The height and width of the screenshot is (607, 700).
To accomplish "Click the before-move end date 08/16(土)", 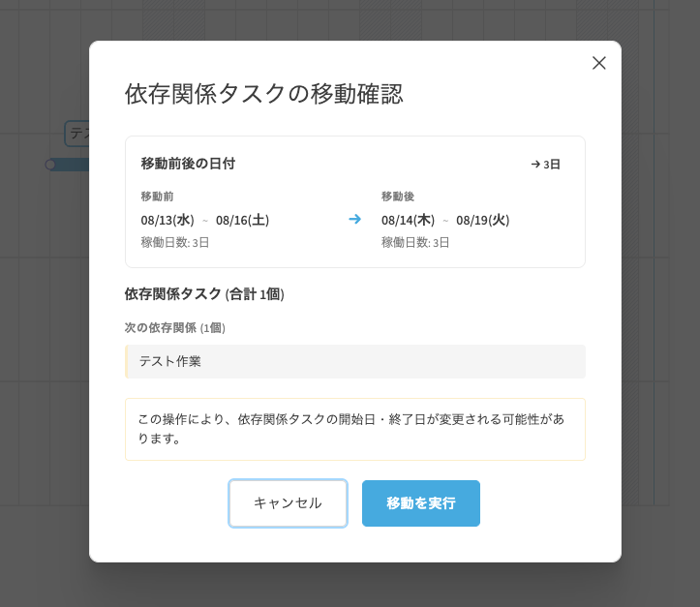I will click(x=242, y=220).
